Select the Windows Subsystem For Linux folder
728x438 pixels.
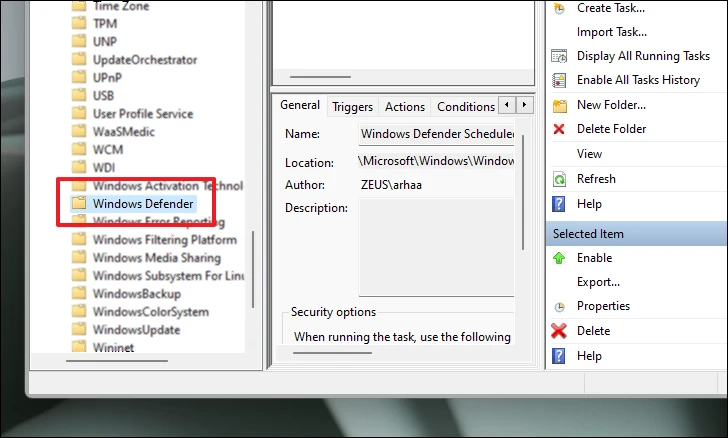(x=169, y=276)
